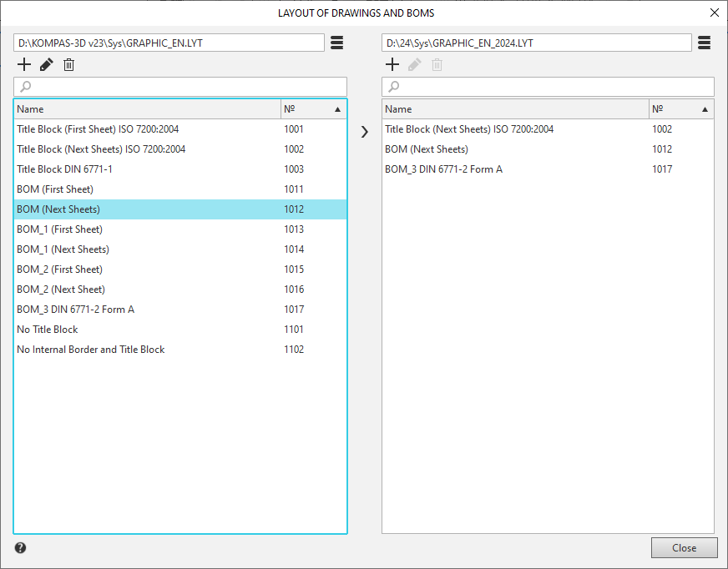Click the copy-to-right arrow between the lists
728x569 pixels.
click(364, 132)
